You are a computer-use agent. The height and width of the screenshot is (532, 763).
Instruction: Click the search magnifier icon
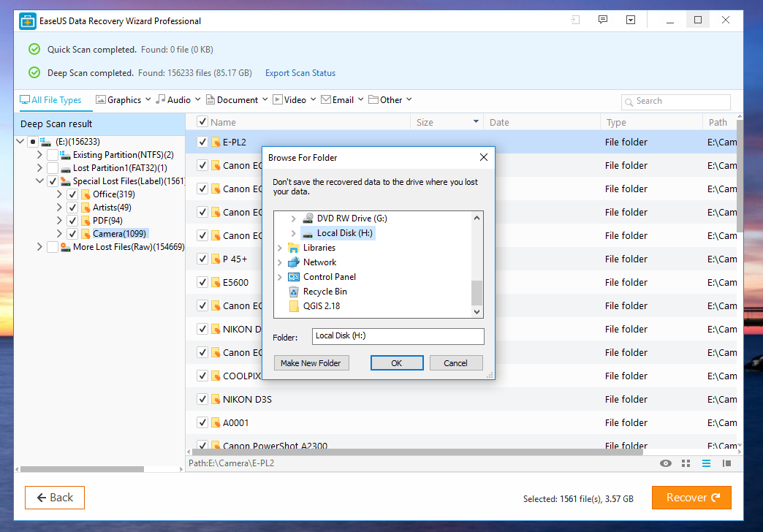(629, 102)
